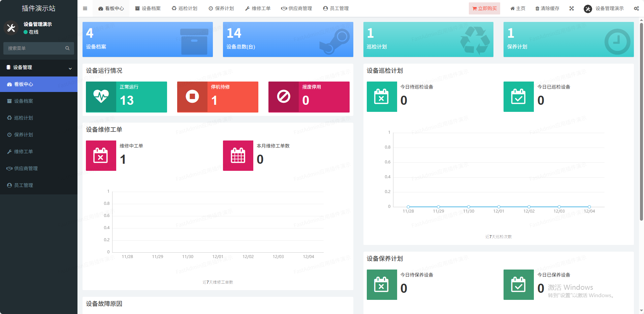Click the ban icon on 报废停用 tile
The width and height of the screenshot is (644, 314).
click(284, 97)
